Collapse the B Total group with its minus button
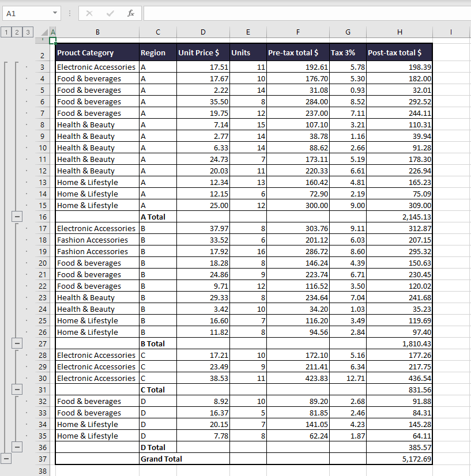This screenshot has width=471, height=476. point(17,343)
